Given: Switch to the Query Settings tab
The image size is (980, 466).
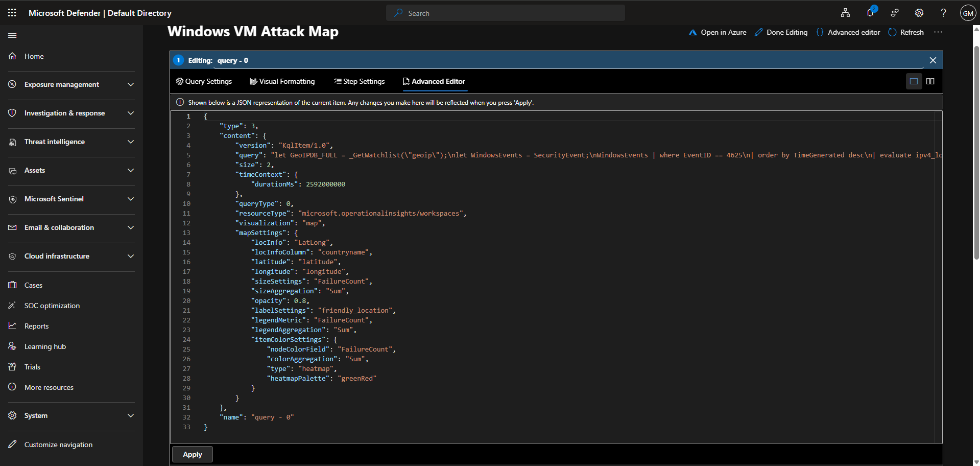Looking at the screenshot, I should (204, 81).
